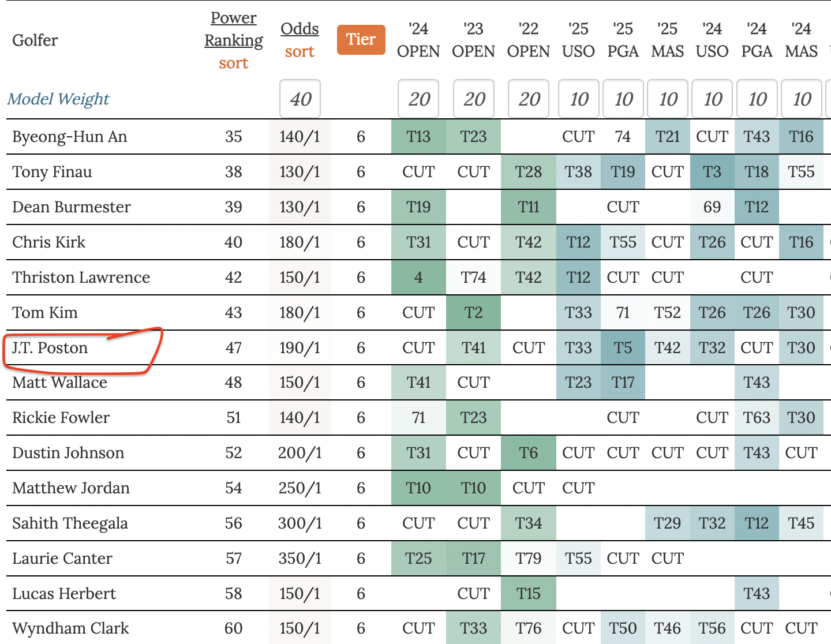Select the circled J.T. Poston name
Screen dimensions: 831x644
click(x=50, y=348)
